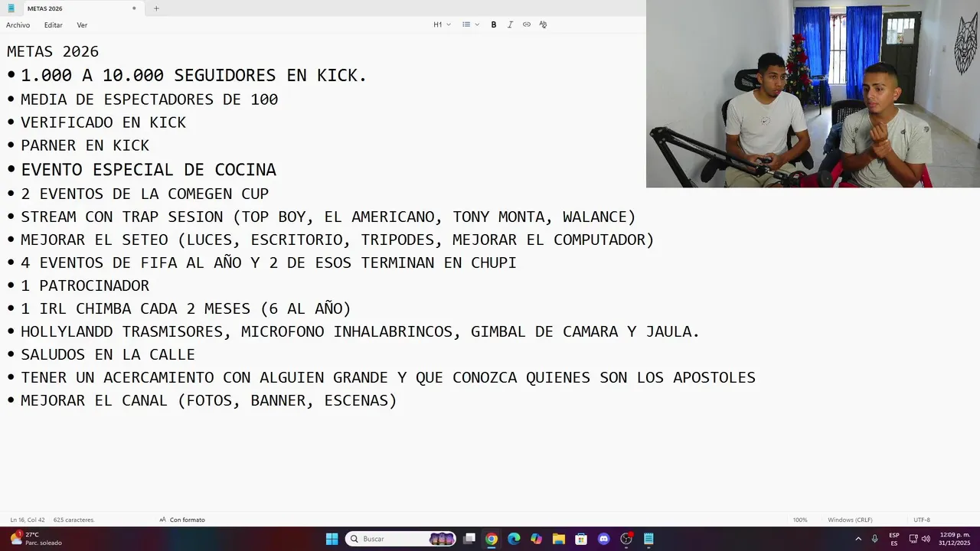Click the 'Con formato' status bar button
Screen dimensions: 980x551
tap(182, 520)
